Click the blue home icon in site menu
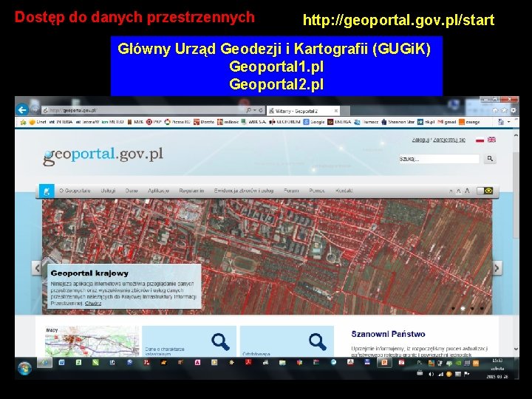 [47, 191]
